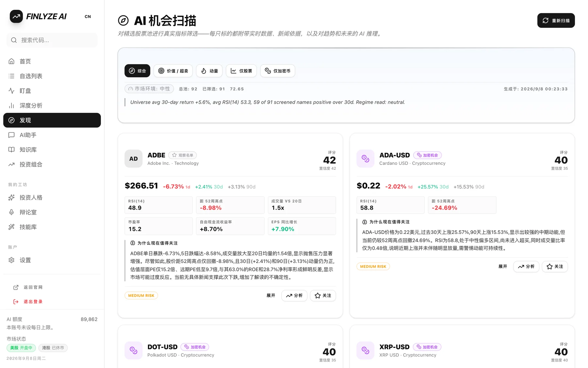Click the ADBE RSI(14) value 48.9
The image size is (588, 368).
click(x=135, y=208)
